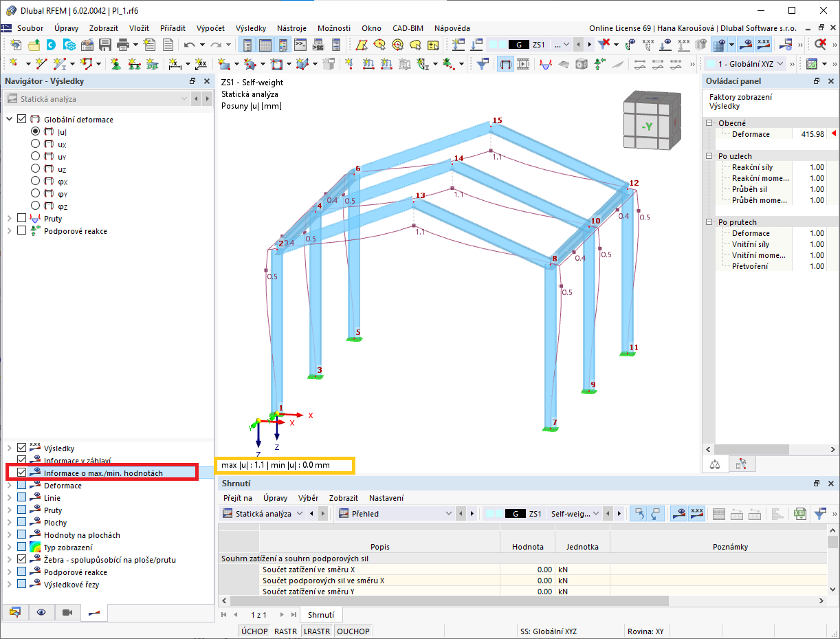
Task: Click the scales icon tab in the control panel
Action: click(716, 464)
